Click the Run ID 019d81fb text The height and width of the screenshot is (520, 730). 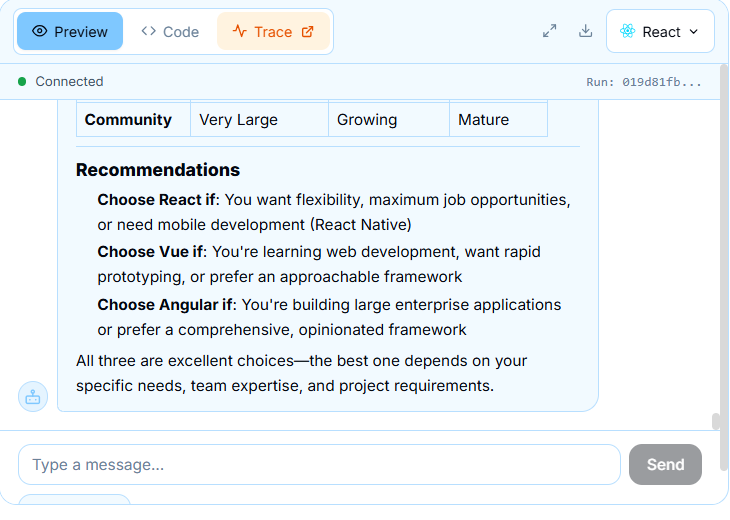tap(643, 82)
